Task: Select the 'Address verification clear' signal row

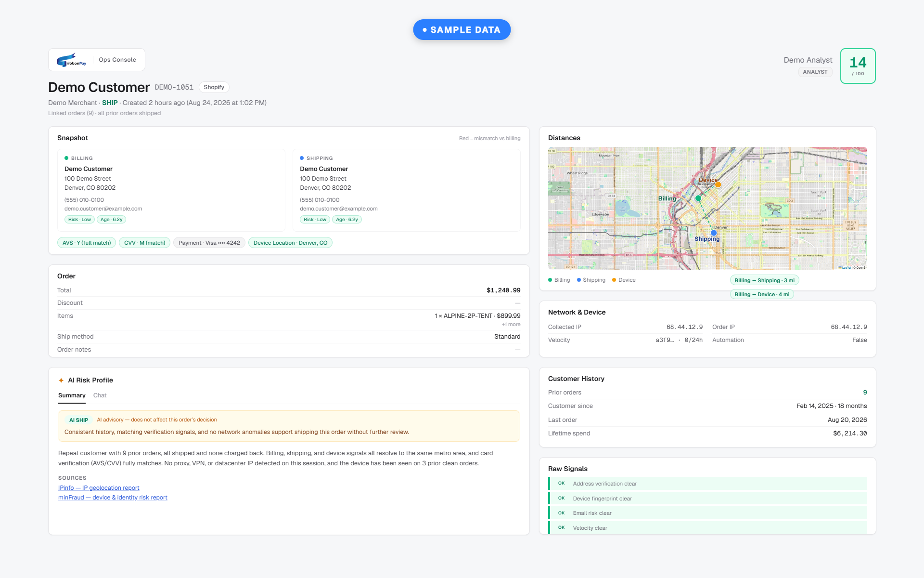Action: (707, 484)
